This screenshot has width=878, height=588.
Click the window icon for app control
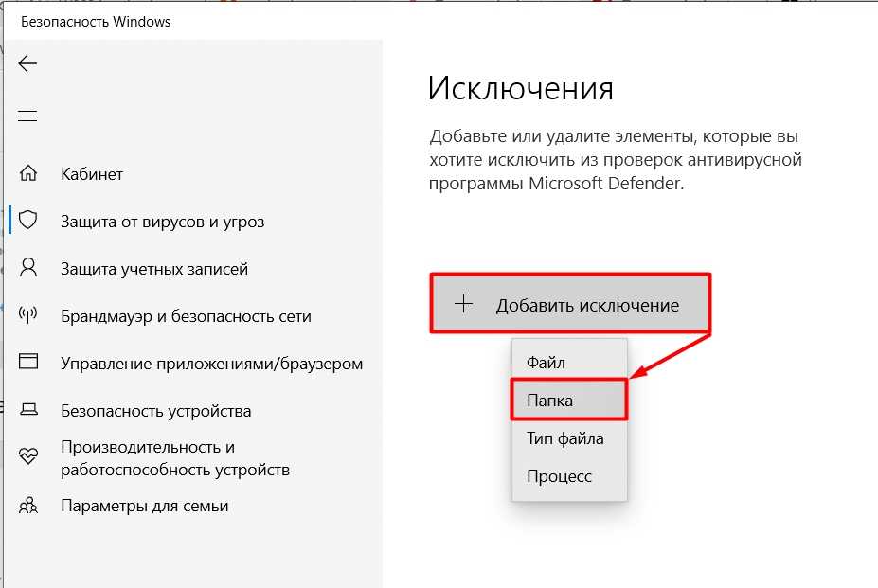28,361
